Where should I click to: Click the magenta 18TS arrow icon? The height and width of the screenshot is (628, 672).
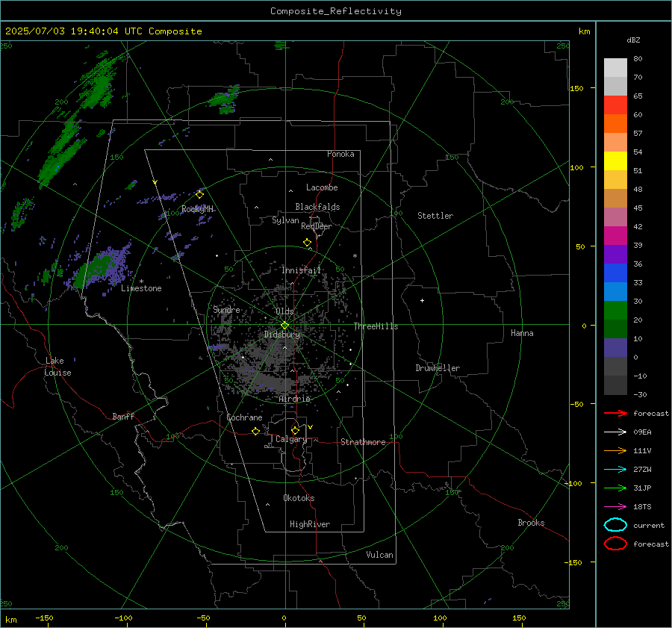(x=615, y=507)
